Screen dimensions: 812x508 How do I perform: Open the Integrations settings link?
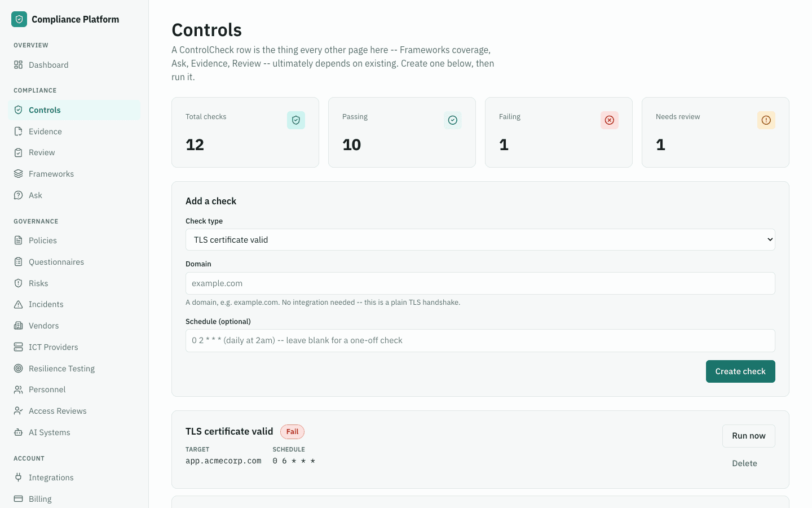(74, 478)
